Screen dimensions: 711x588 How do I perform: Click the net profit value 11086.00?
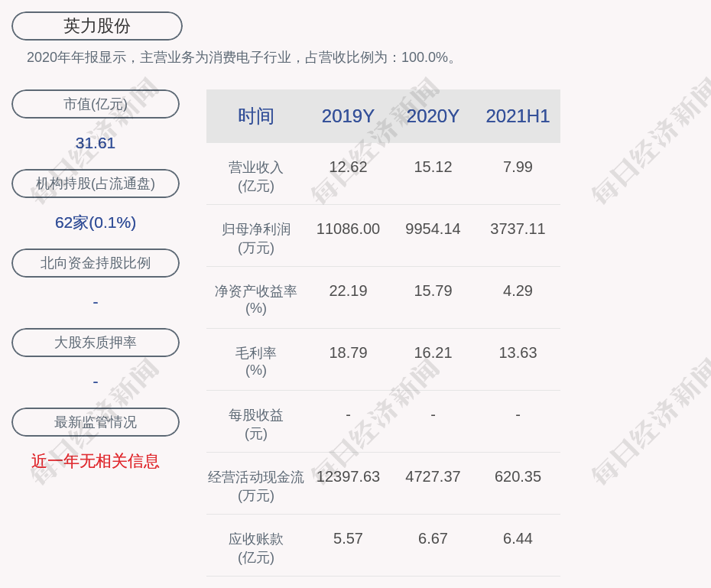[348, 229]
